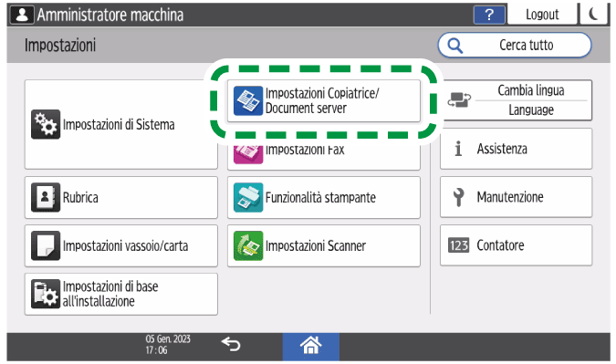Return to home screen with house icon
The width and height of the screenshot is (616, 364).
pyautogui.click(x=311, y=347)
